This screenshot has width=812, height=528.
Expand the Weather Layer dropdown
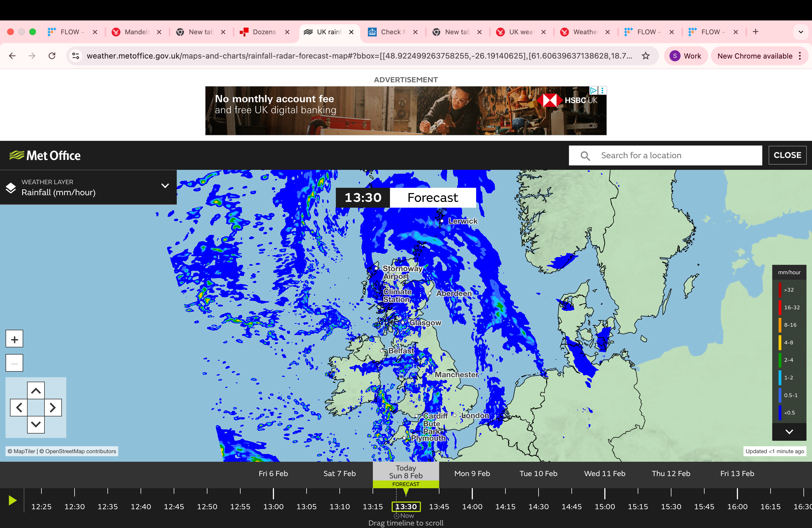point(165,186)
